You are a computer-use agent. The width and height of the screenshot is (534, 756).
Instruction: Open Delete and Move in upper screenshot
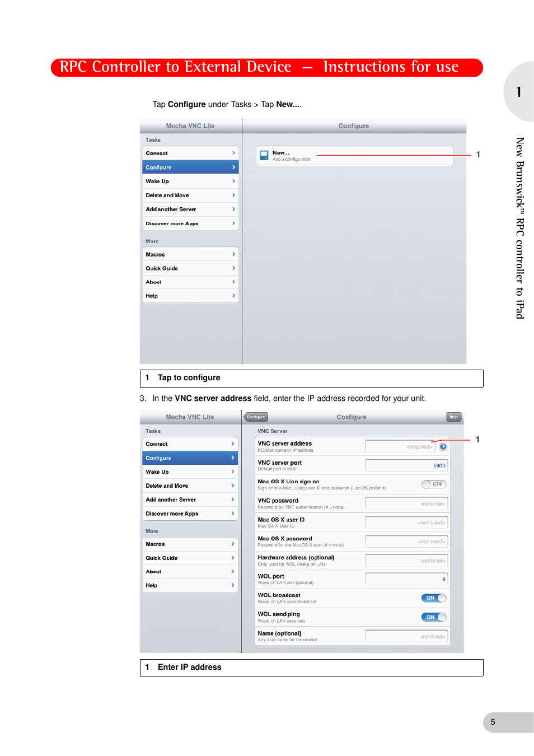click(x=190, y=195)
